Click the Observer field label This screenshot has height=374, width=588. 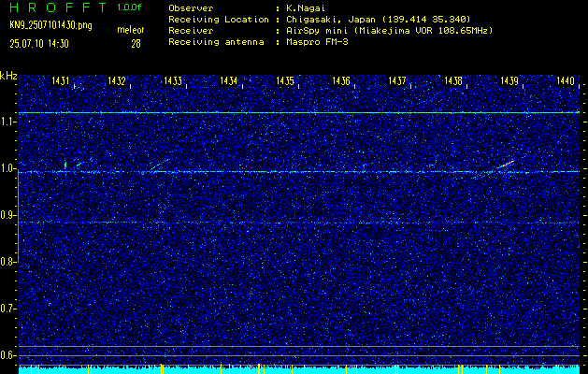tap(191, 7)
